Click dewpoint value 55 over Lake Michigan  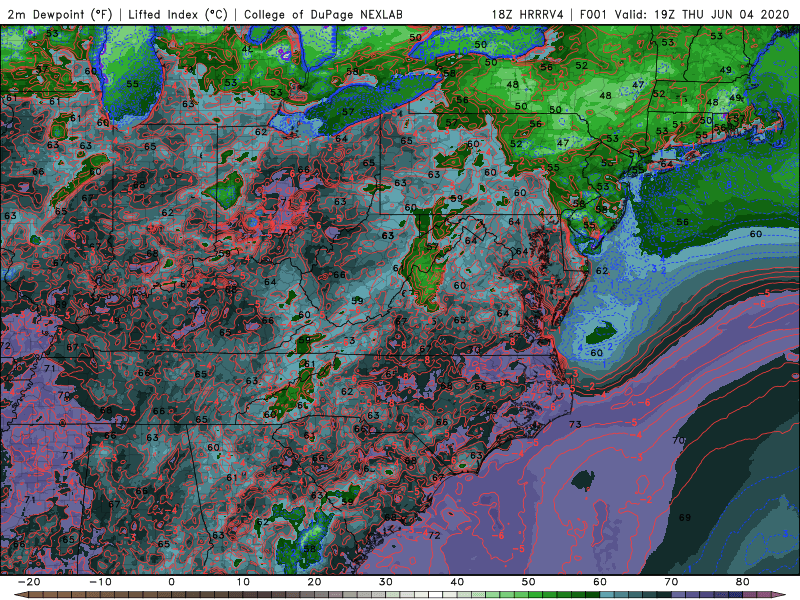(132, 84)
